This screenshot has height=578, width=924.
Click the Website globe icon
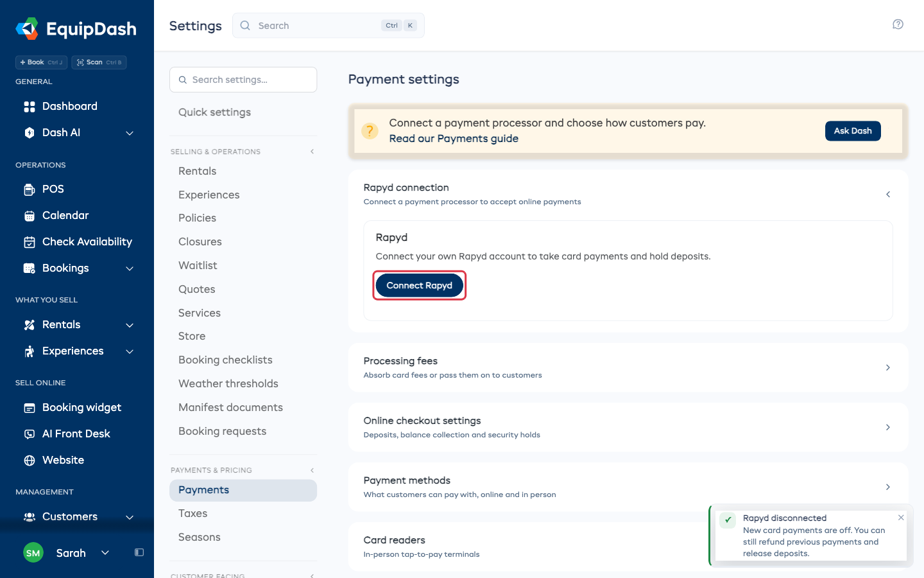click(x=30, y=460)
